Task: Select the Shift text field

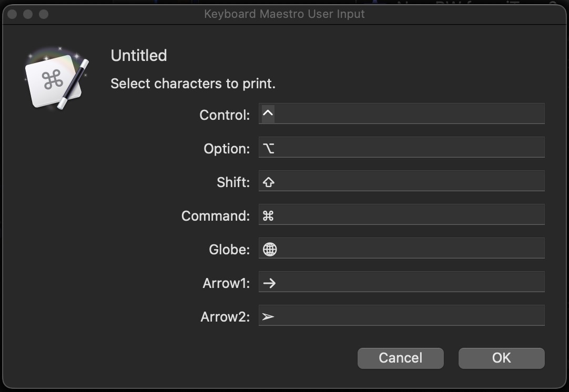Action: (x=401, y=181)
